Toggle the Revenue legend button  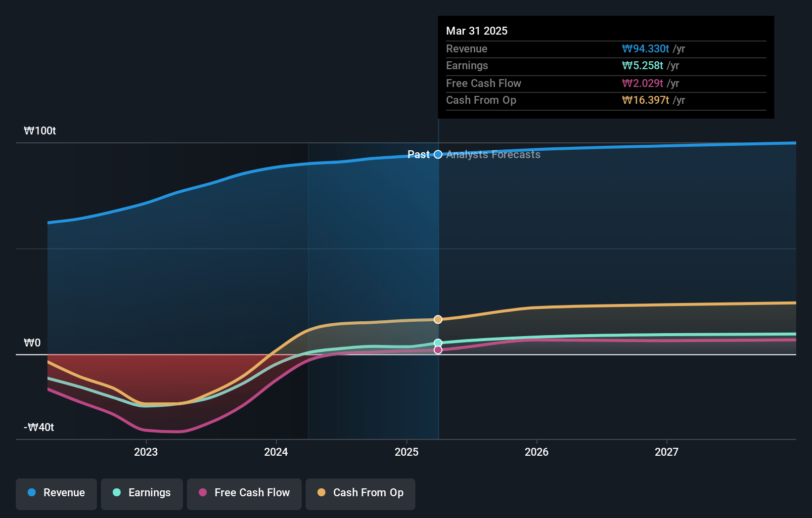click(56, 494)
